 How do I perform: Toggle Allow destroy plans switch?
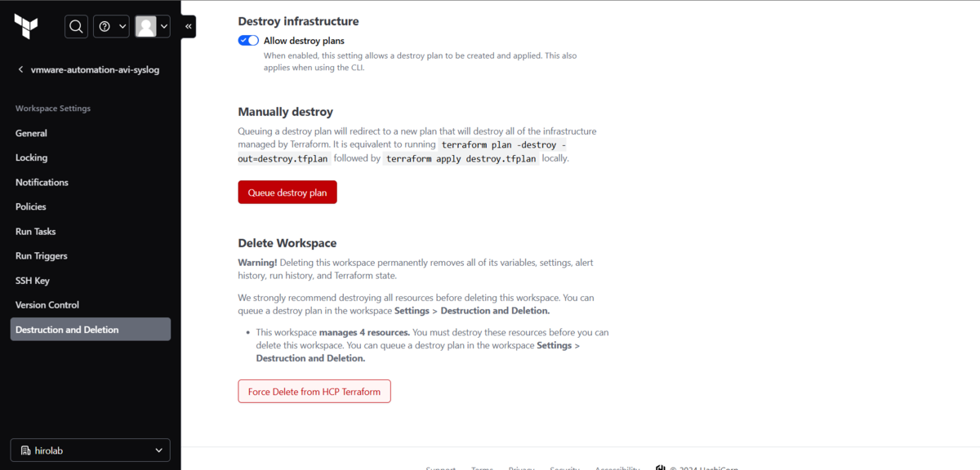click(x=248, y=41)
